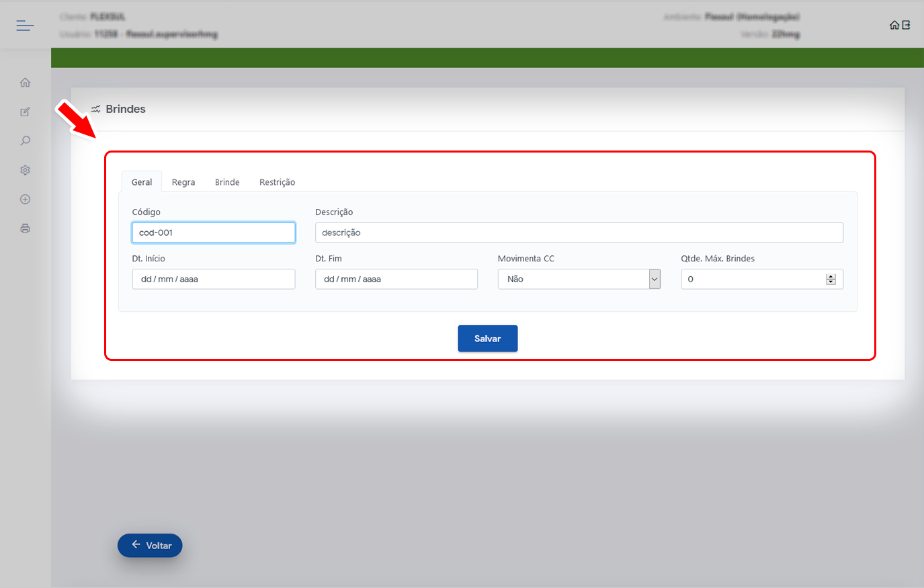Click the home icon at the top right
Image resolution: width=924 pixels, height=588 pixels.
coord(894,26)
